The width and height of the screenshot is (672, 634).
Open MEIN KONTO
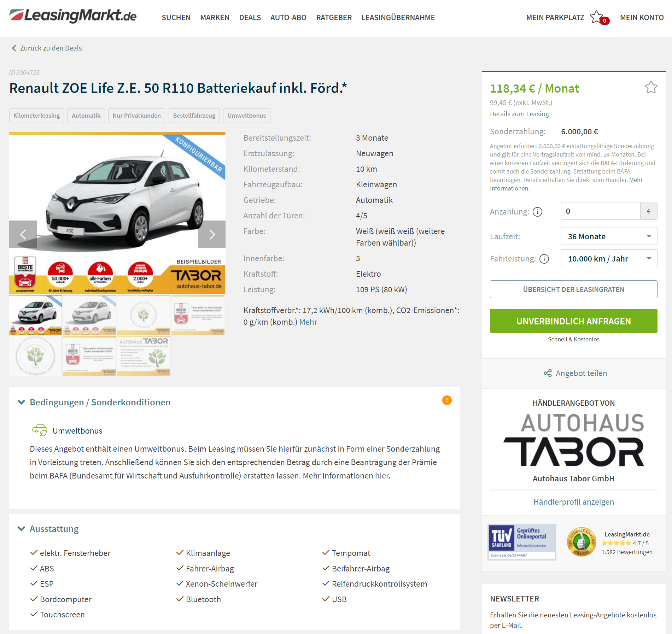click(x=642, y=18)
